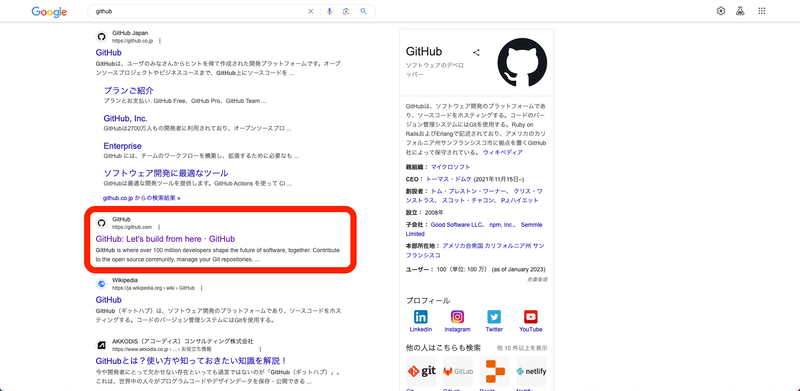Screen dimensions: 800x391
Task: Open the three-dot menu beside github.co.jp
Action: click(160, 41)
